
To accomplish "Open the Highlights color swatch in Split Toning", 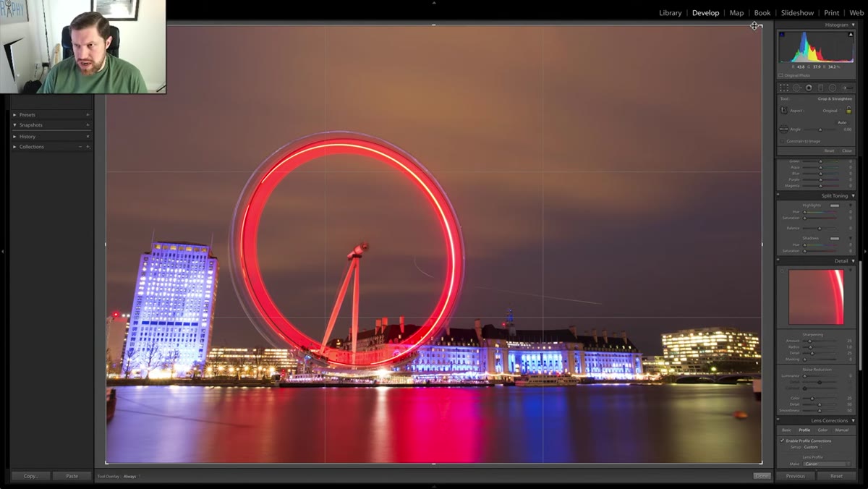I will coord(835,205).
